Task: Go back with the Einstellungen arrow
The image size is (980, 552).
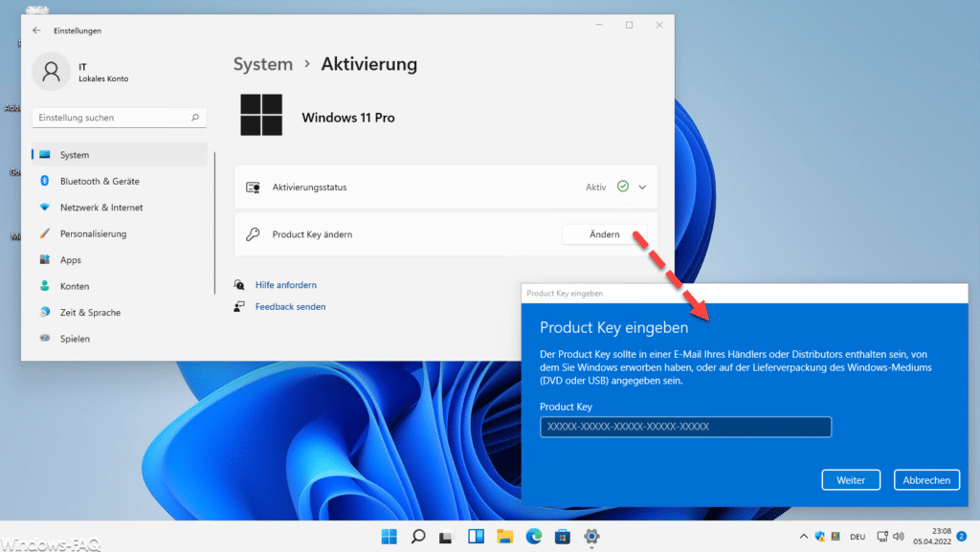Action: pos(36,30)
